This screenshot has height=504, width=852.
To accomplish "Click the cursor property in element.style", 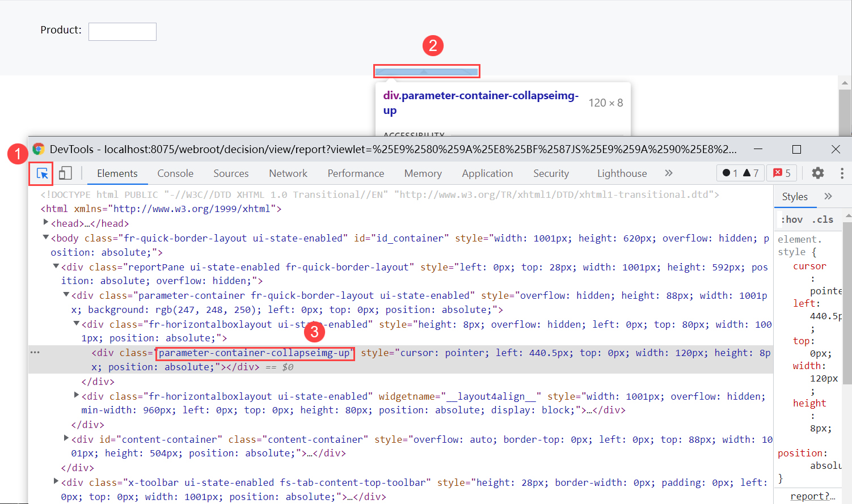I will (x=809, y=266).
